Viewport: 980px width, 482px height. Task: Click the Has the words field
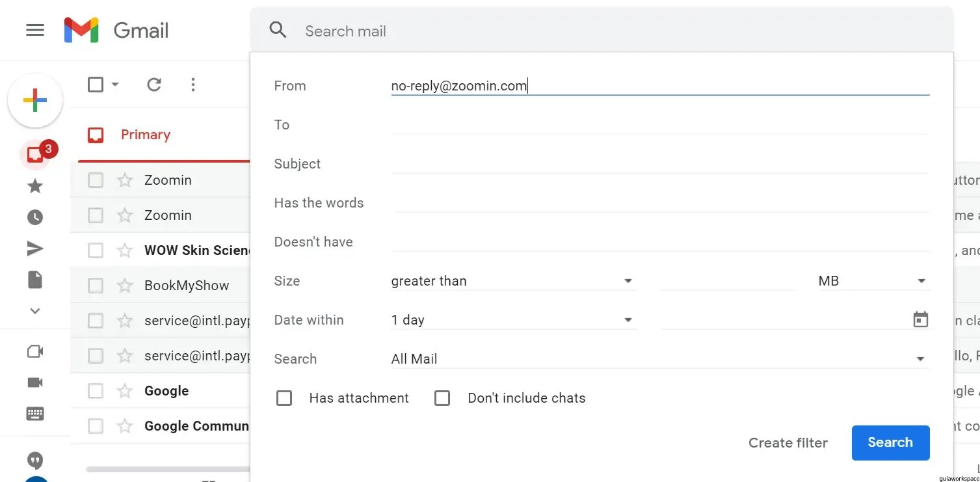(x=660, y=203)
